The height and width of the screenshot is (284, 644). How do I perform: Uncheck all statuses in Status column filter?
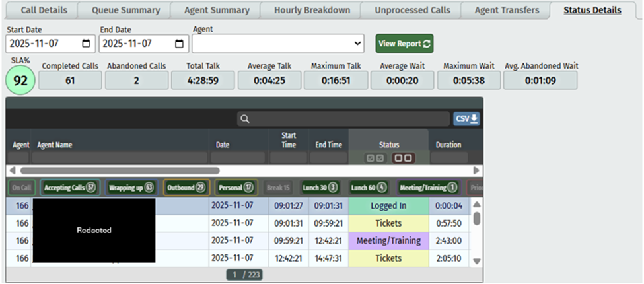click(x=402, y=159)
